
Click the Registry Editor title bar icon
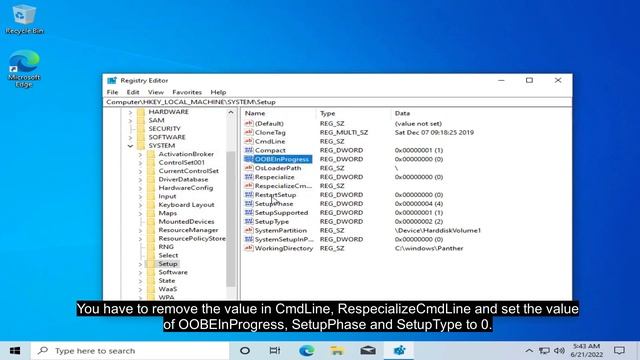tap(111, 80)
